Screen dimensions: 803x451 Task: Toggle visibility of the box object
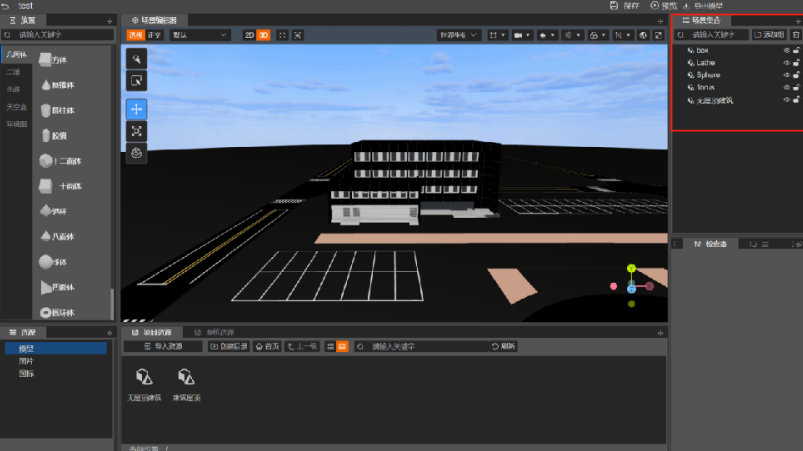point(786,50)
